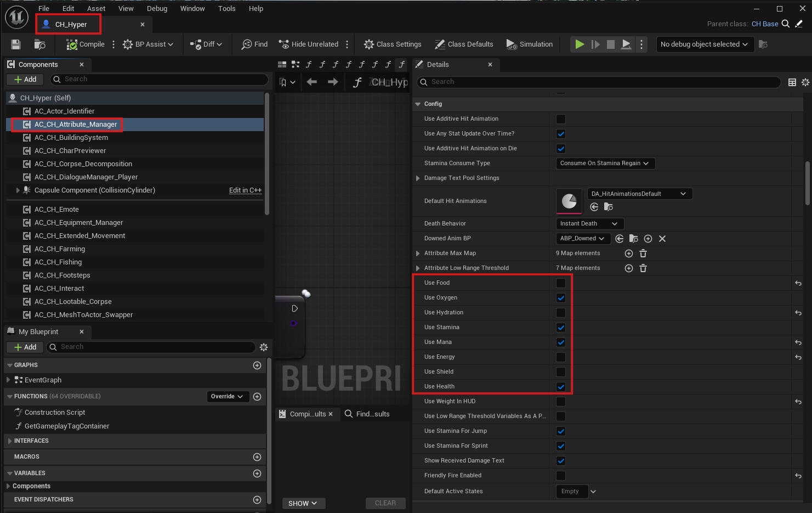Search the parent class magnifier icon
This screenshot has width=812, height=513.
tap(786, 24)
